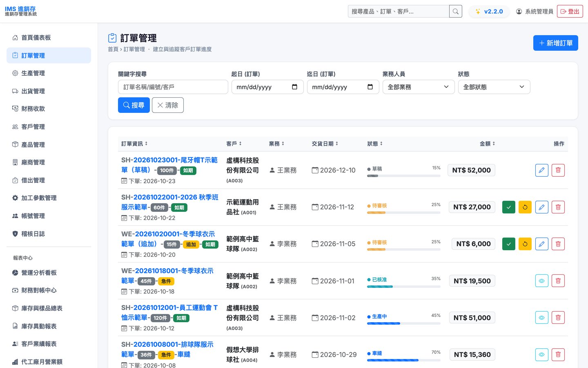Go to 生產管理 sidebar item
This screenshot has width=588, height=368.
pos(49,73)
